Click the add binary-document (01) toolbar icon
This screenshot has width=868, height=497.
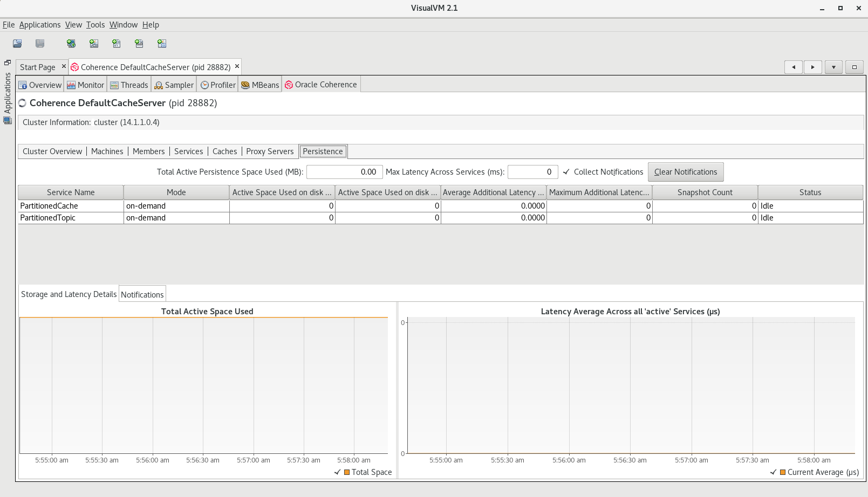tap(117, 44)
